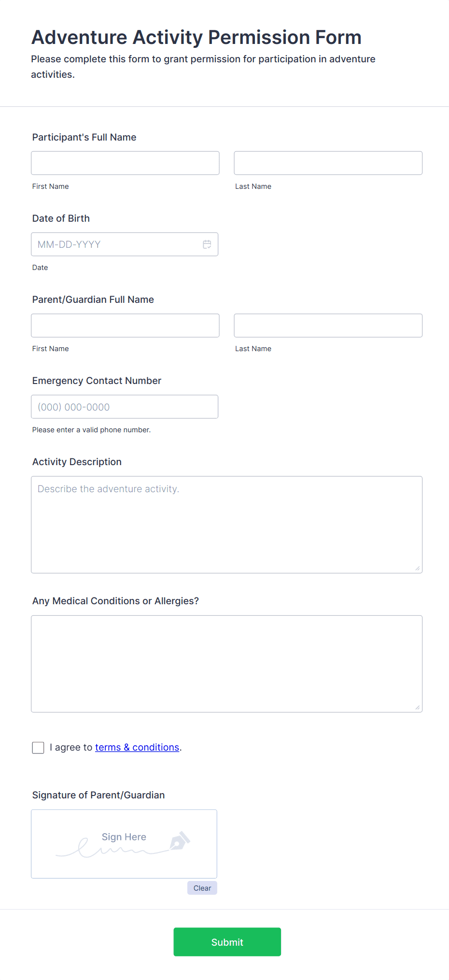
Task: Click the parent/guardian First Name field
Action: click(125, 325)
